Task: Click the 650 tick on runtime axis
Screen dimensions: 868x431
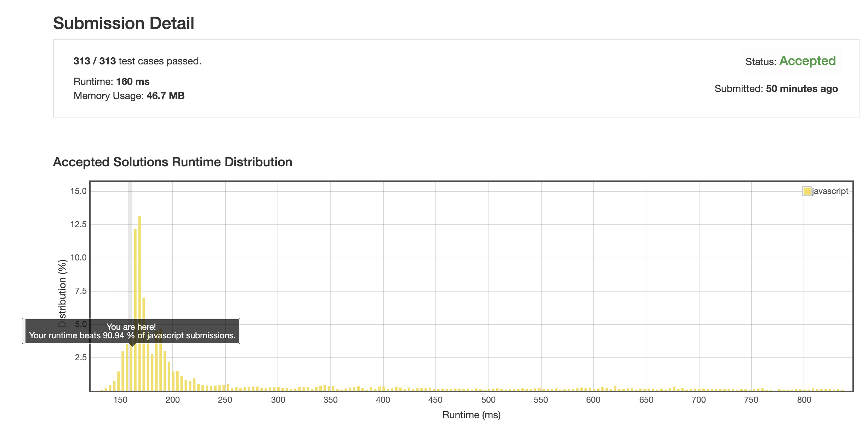Action: click(646, 400)
